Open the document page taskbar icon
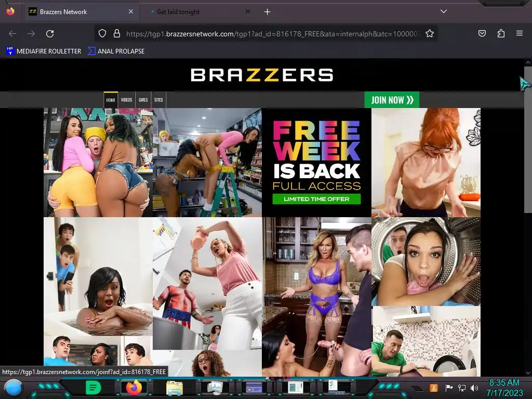Screen dimensions: 532x399 295,388
